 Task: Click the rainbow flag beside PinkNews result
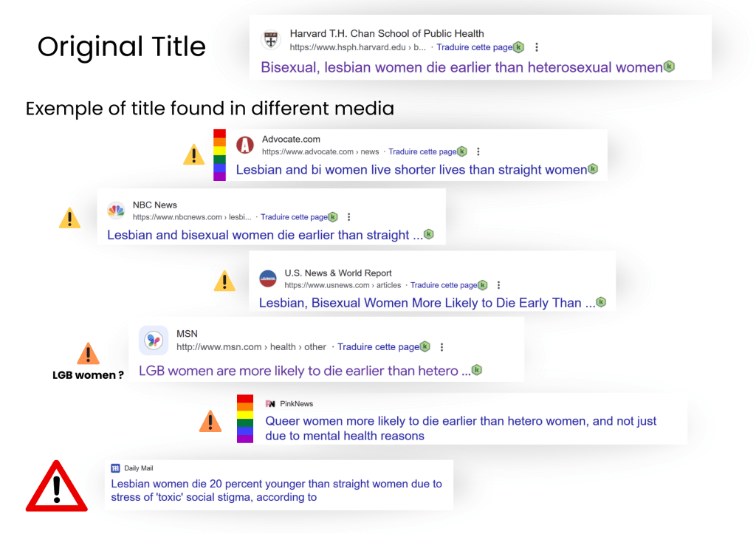[245, 419]
